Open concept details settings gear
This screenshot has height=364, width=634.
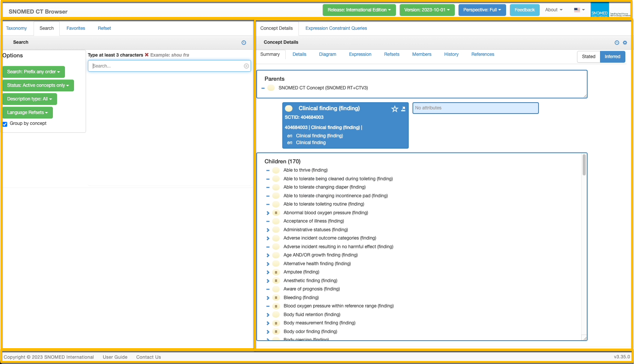click(625, 43)
